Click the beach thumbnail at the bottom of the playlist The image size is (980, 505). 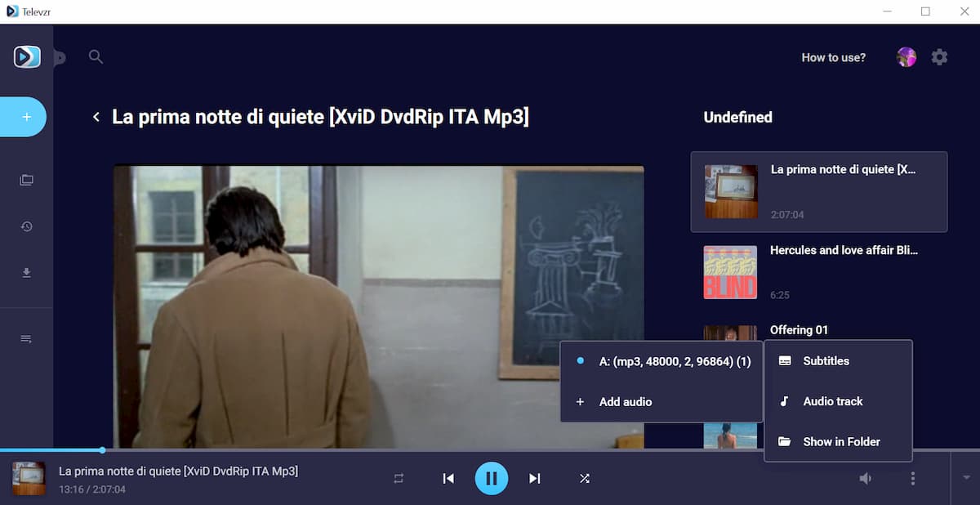(x=730, y=436)
